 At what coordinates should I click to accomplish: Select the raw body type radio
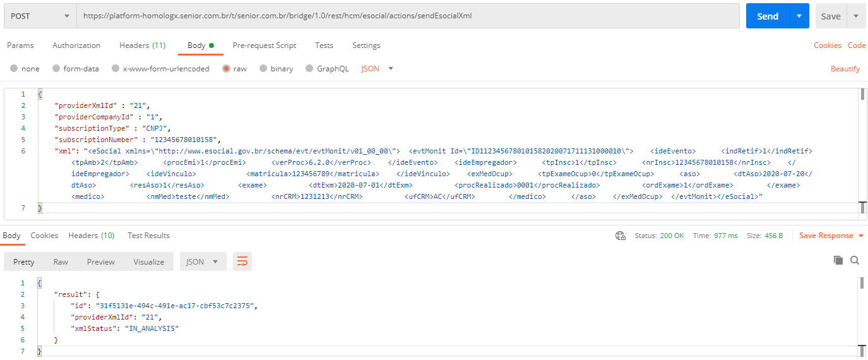coord(226,69)
